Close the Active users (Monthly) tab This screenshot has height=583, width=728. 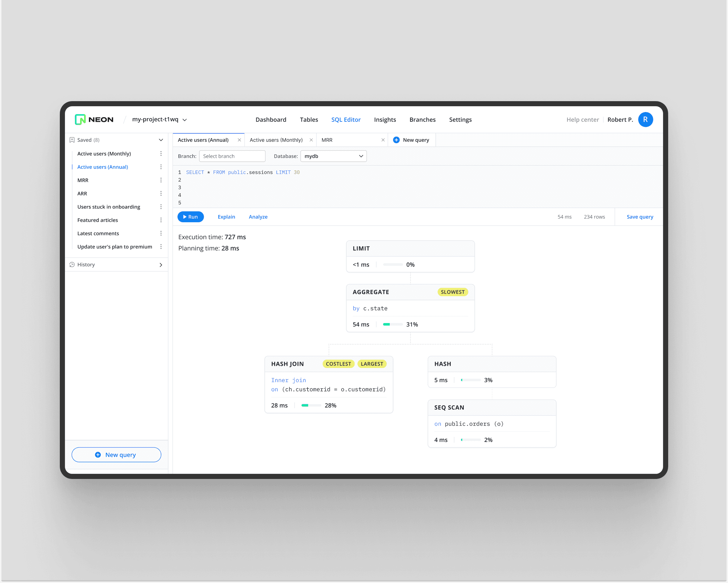coord(311,140)
